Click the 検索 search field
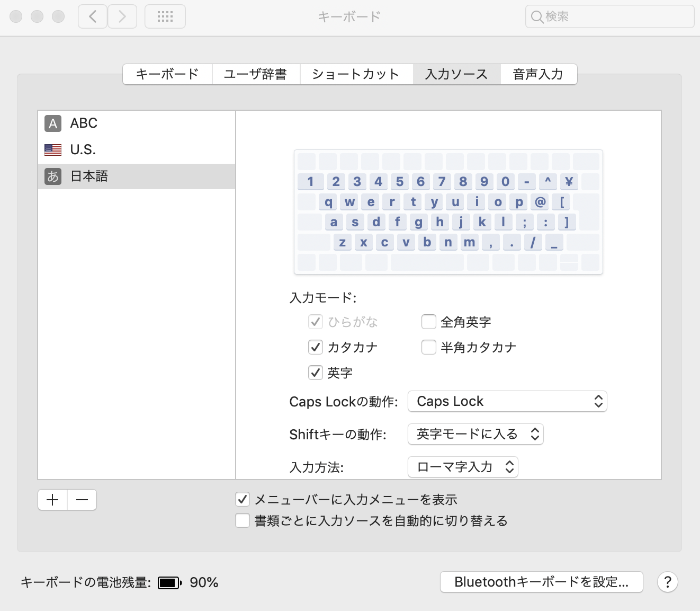The image size is (700, 611). pyautogui.click(x=609, y=16)
